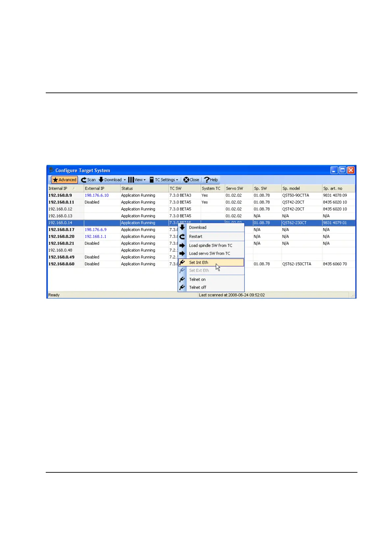Viewport: 392px width, 554px height.
Task: Open the View columns dropdown
Action: [137, 180]
